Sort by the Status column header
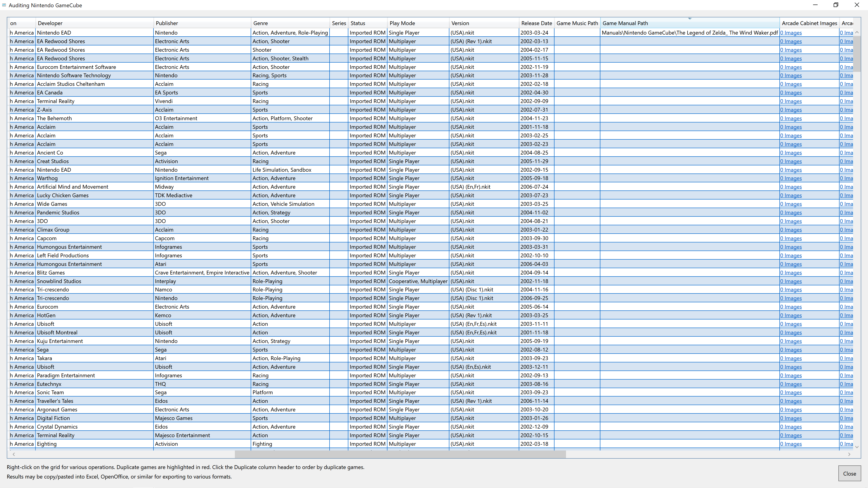 [x=368, y=23]
